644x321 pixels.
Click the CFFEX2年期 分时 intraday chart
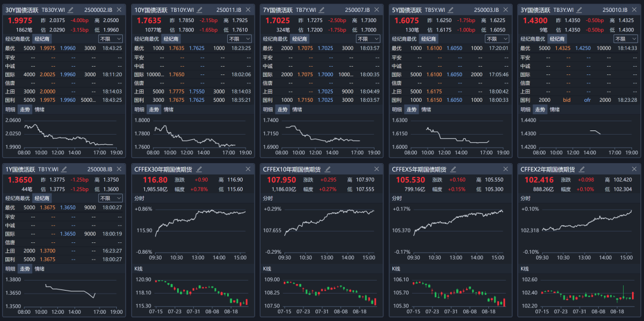579,232
